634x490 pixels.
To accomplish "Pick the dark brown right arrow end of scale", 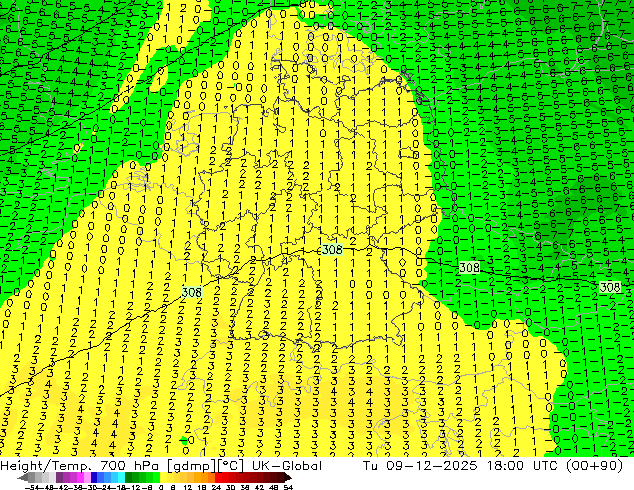I will 287,478.
